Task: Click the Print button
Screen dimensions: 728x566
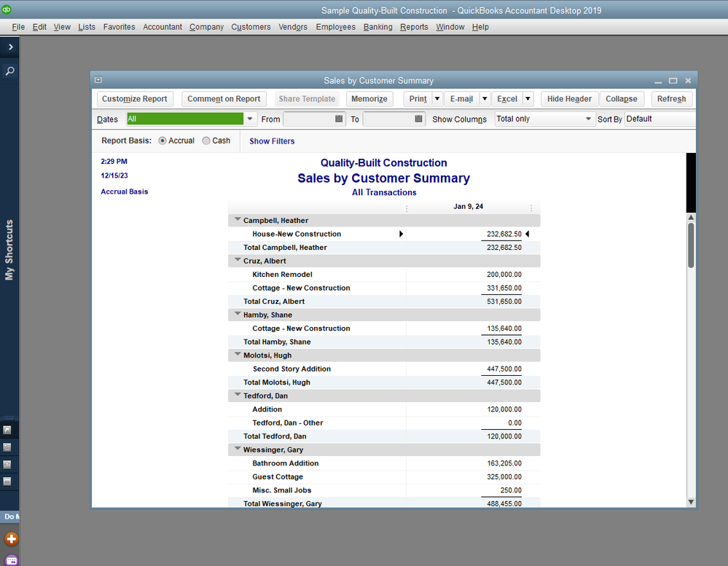Action: tap(418, 99)
